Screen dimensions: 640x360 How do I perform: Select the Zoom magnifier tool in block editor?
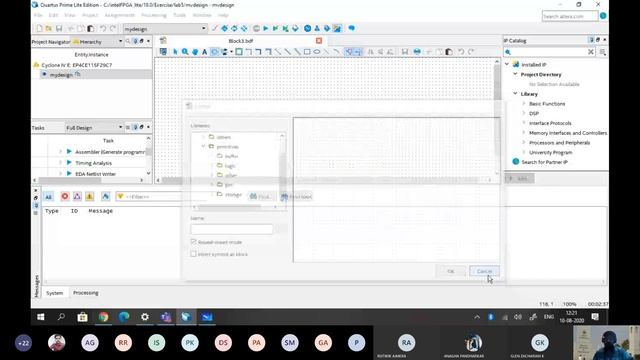(x=185, y=52)
